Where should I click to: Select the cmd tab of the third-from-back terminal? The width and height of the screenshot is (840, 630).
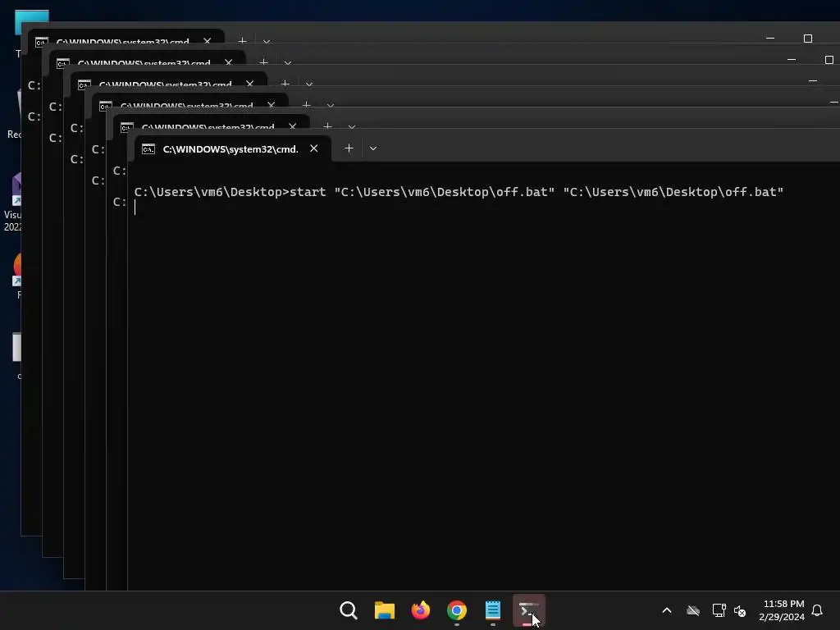tap(169, 80)
